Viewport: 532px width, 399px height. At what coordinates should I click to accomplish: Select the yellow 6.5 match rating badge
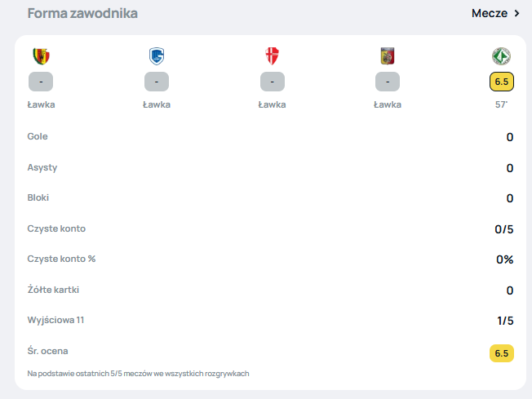tap(502, 82)
